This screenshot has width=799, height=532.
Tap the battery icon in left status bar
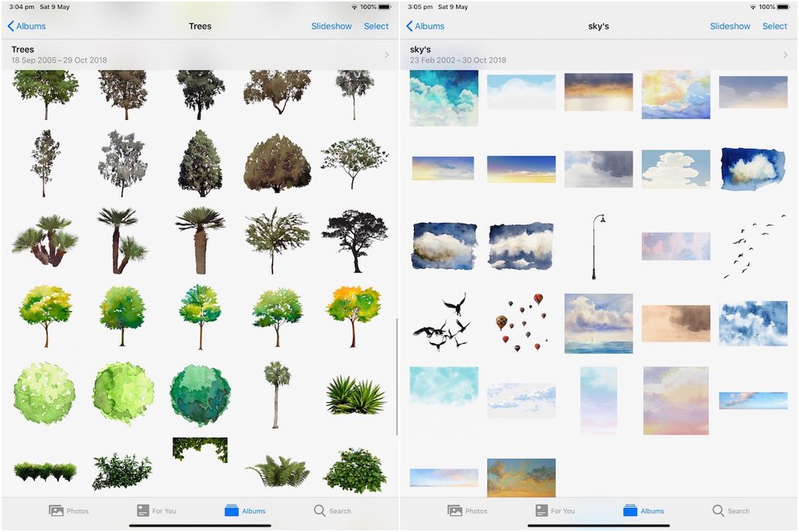coord(384,7)
